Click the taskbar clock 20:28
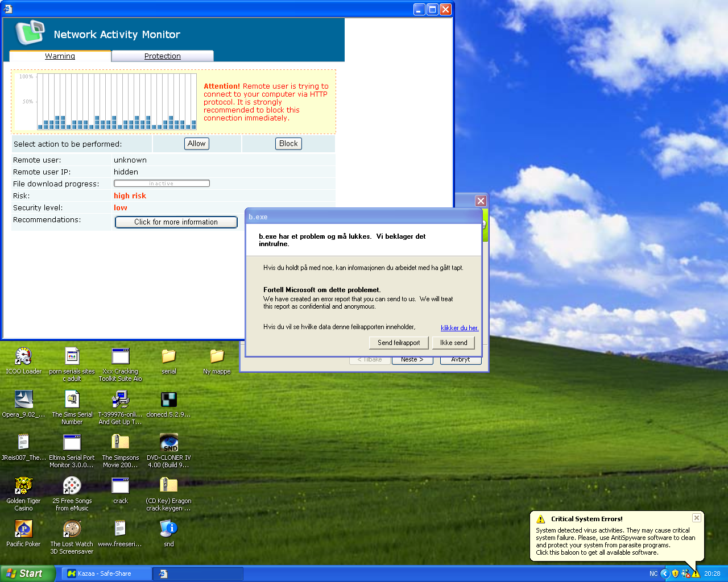The height and width of the screenshot is (582, 728). (712, 573)
